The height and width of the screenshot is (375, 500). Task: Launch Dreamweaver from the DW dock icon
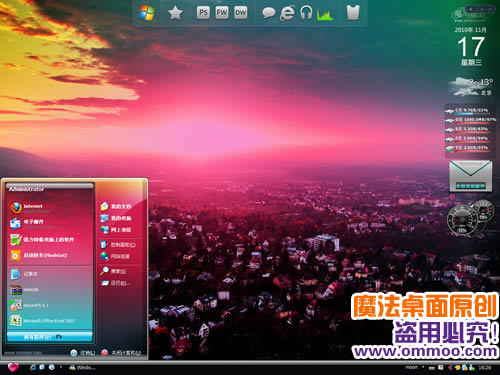241,13
